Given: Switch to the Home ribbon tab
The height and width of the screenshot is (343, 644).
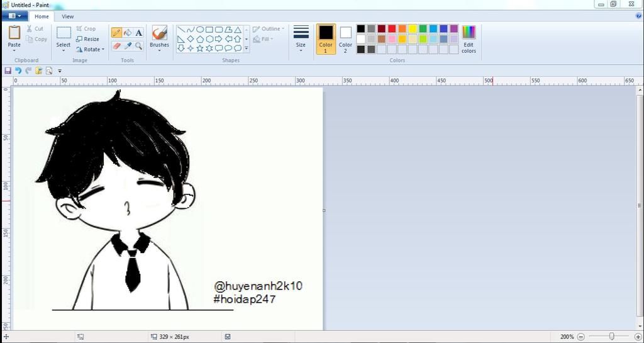Looking at the screenshot, I should [x=42, y=16].
